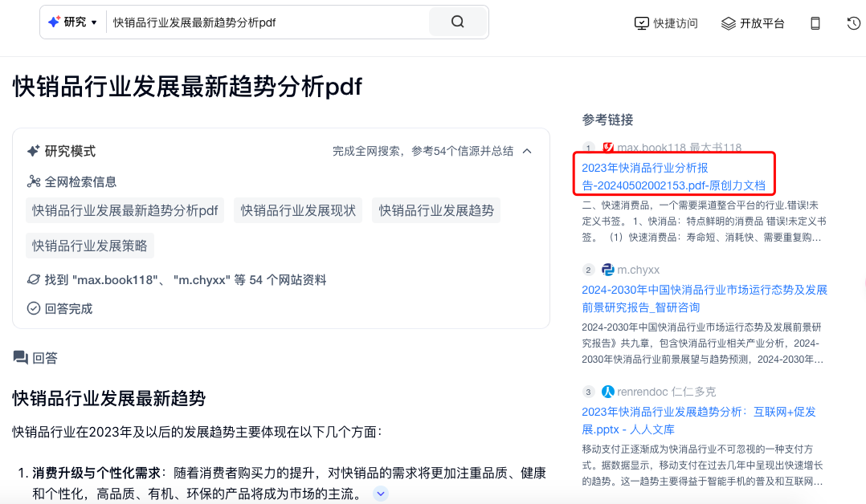The image size is (866, 504).
Task: Expand the answer with the blue down arrow
Action: pos(379,494)
